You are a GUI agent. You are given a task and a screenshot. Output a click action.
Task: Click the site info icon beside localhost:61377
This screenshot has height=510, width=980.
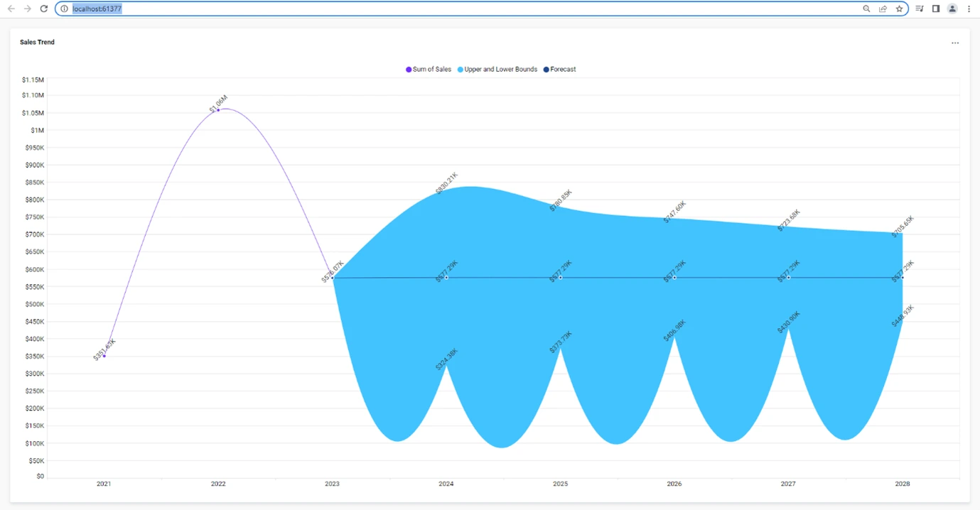click(65, 9)
